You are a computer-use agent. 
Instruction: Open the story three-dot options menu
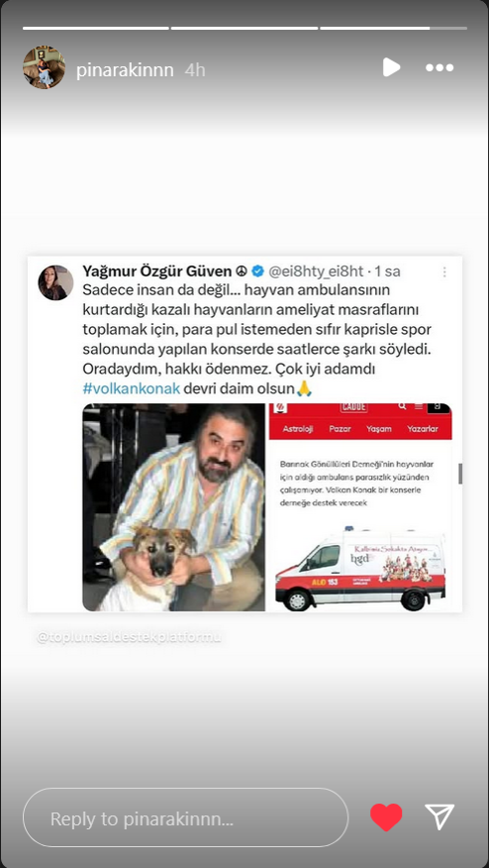[440, 67]
